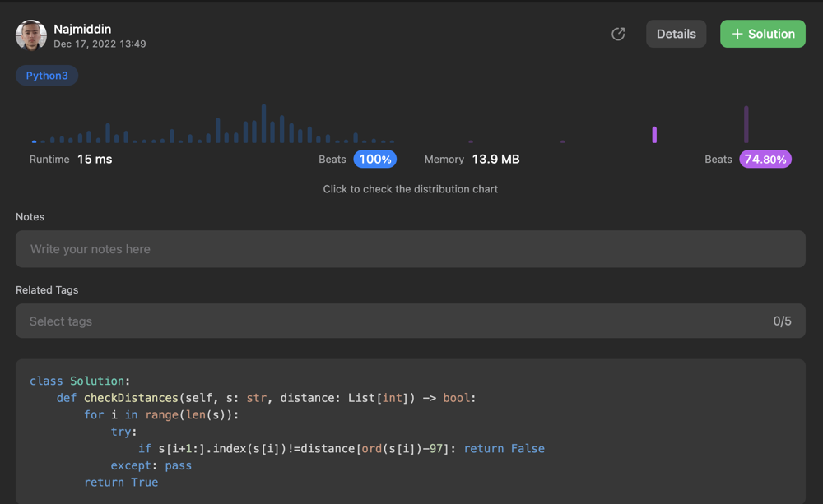Open the distribution chart link
Screen dimensions: 823x504
click(411, 188)
